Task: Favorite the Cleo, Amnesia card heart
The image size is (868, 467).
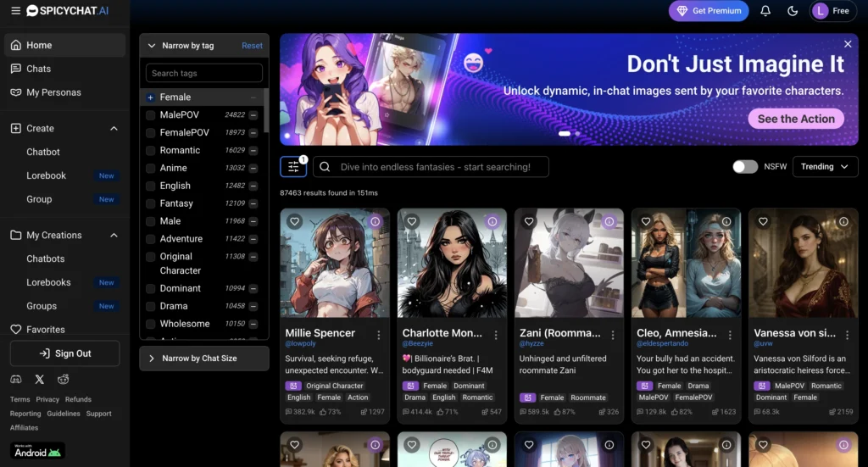Action: tap(646, 221)
